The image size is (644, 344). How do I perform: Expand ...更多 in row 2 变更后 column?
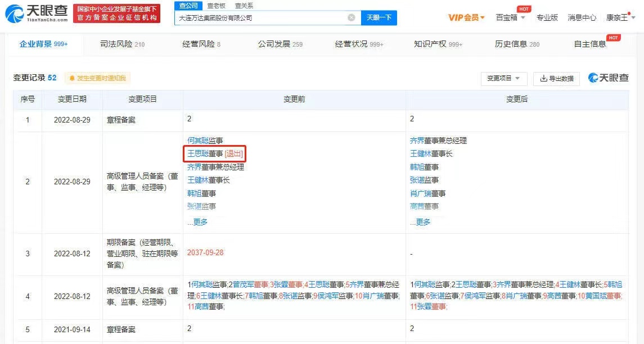(420, 222)
